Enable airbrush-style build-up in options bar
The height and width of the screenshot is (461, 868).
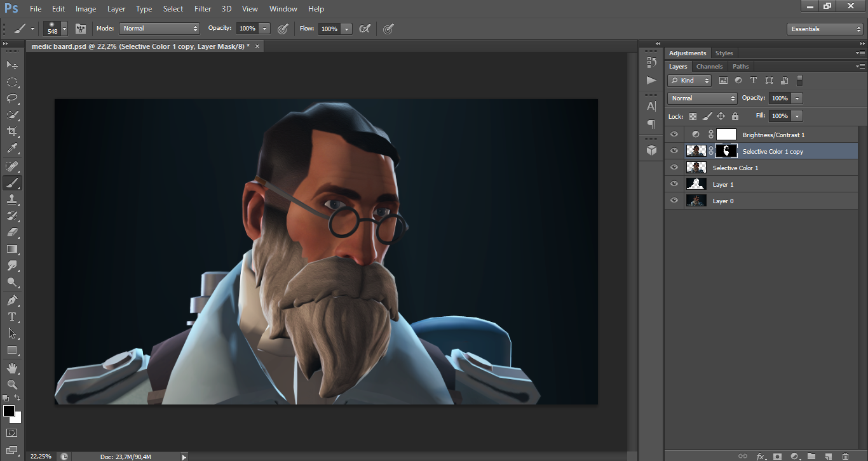pos(365,29)
